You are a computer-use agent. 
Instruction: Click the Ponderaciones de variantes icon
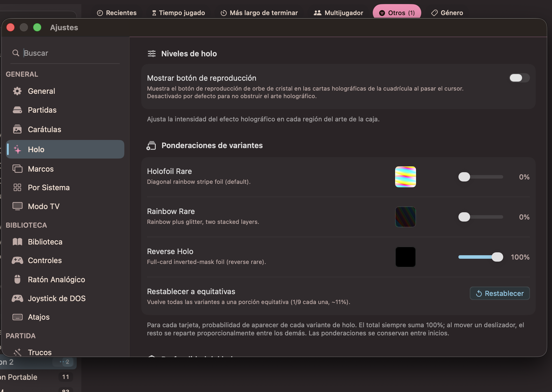[x=151, y=145]
